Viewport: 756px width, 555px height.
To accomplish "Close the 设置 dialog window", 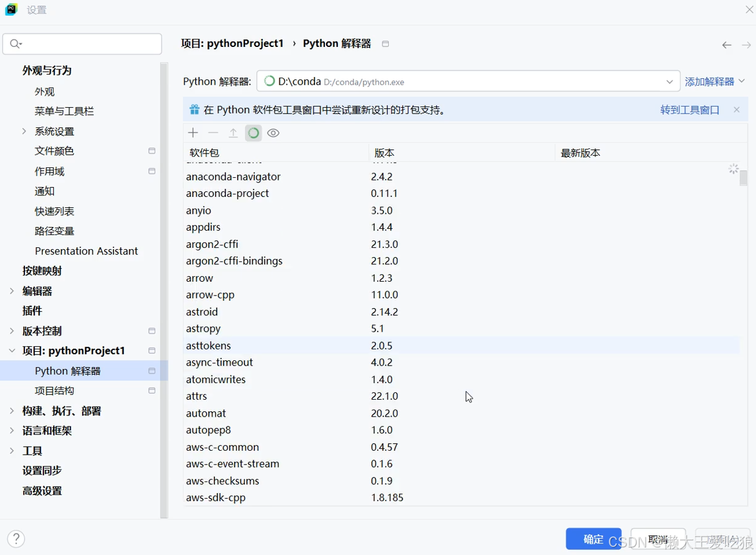I will click(x=749, y=10).
